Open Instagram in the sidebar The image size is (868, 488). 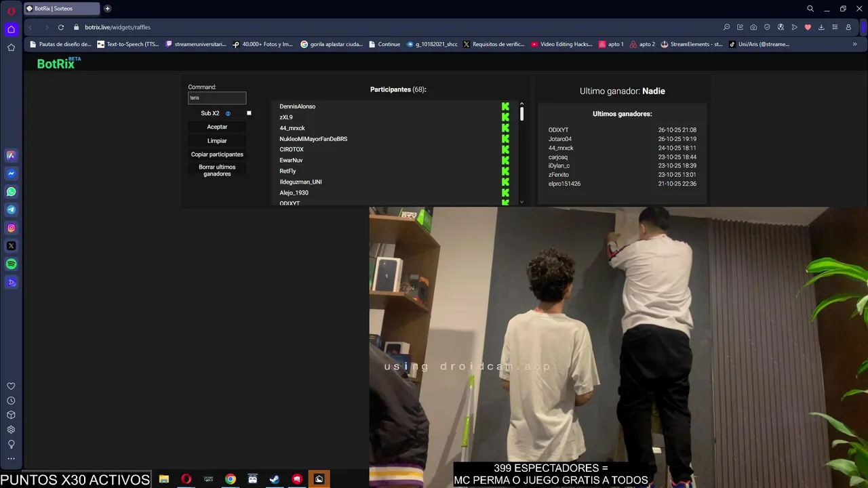point(11,228)
